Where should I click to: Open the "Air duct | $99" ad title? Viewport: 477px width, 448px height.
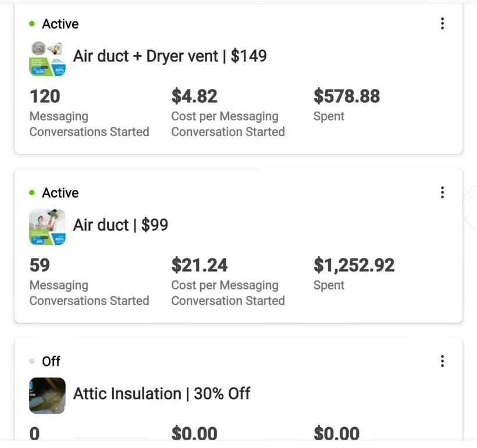tap(120, 225)
